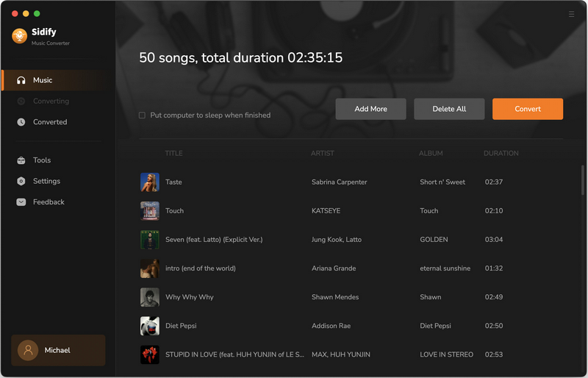Select the headphones Music icon in sidebar
The height and width of the screenshot is (378, 588).
[x=21, y=80]
